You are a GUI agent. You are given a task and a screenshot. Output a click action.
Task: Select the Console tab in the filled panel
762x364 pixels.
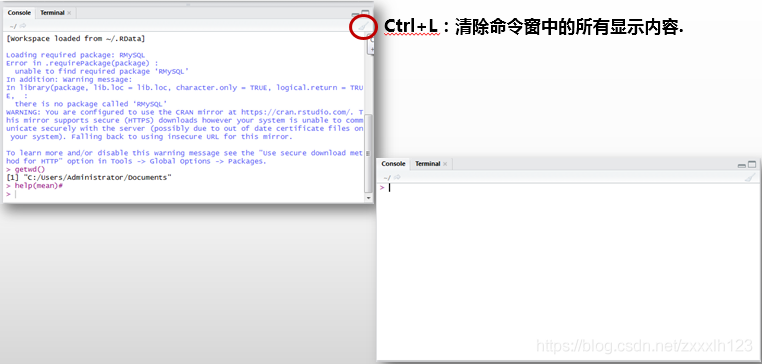(19, 13)
